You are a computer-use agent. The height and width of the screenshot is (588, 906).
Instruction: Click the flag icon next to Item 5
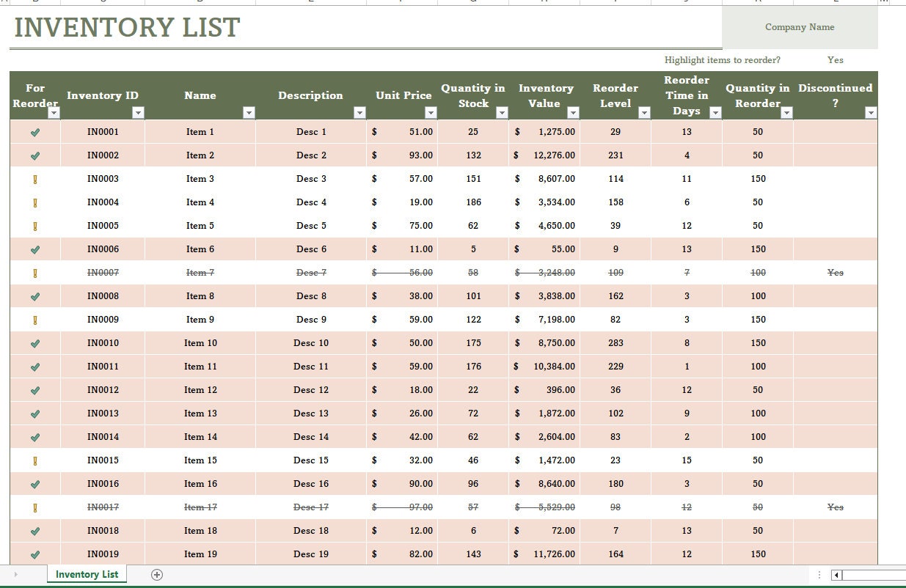34,225
